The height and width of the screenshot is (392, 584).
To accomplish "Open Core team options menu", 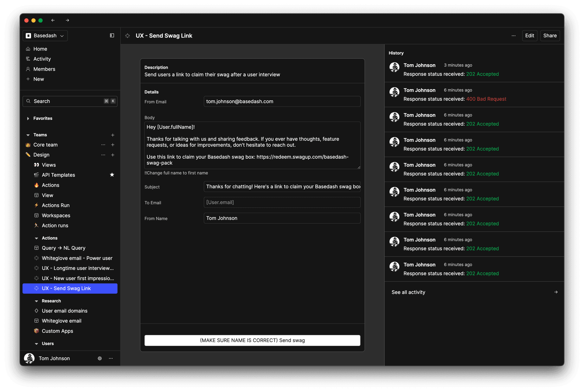I will (103, 145).
